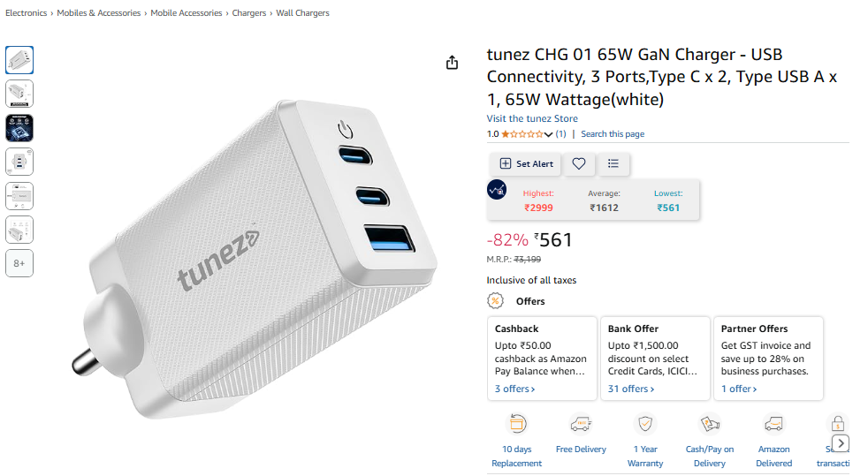Click the Amazon Delivered icon
Screen dimensions: 868x476
click(x=773, y=424)
